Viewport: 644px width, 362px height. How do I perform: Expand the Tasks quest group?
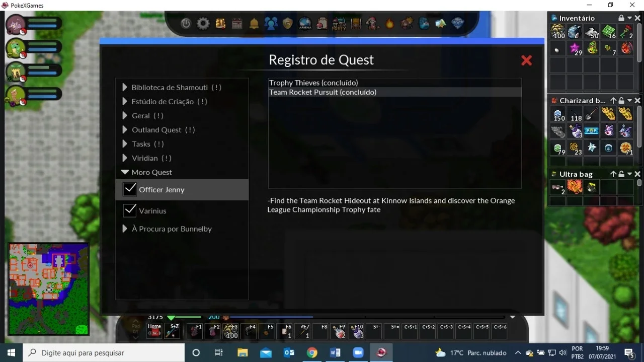tap(125, 143)
